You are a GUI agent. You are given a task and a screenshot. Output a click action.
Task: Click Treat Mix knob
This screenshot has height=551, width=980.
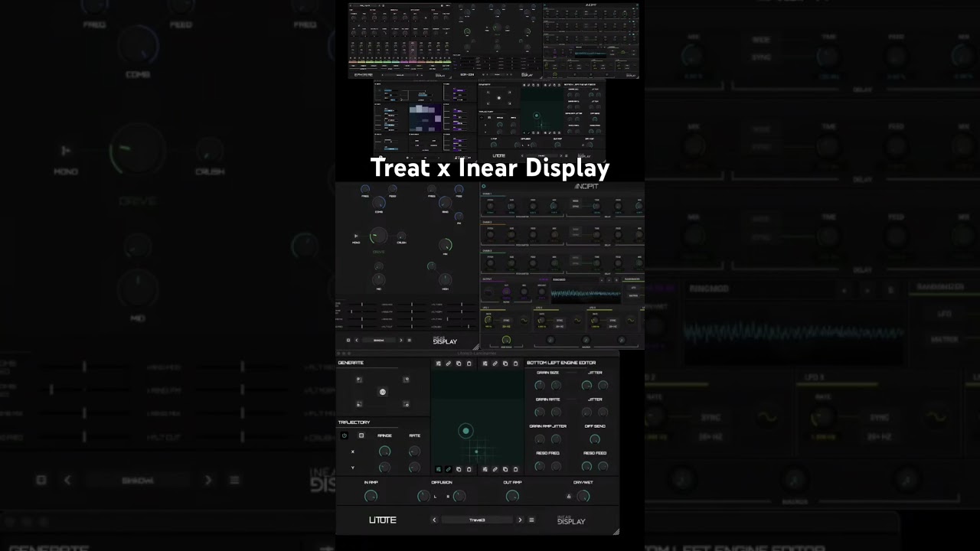coord(446,245)
